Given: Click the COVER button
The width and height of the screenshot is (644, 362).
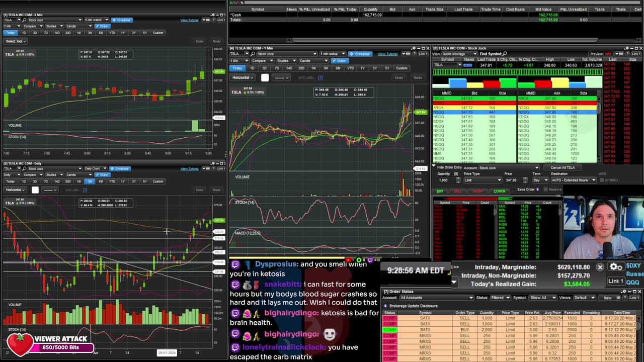Looking at the screenshot, I should 499,191.
